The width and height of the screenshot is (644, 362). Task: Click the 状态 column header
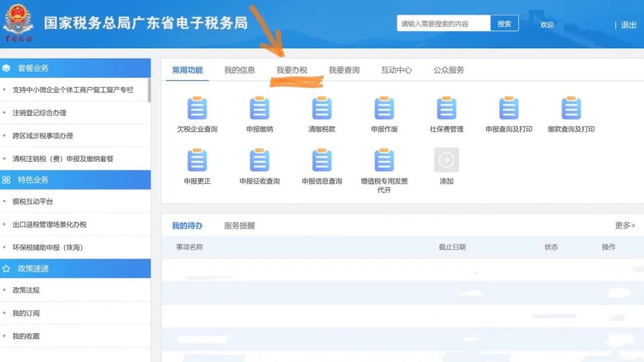(x=551, y=247)
